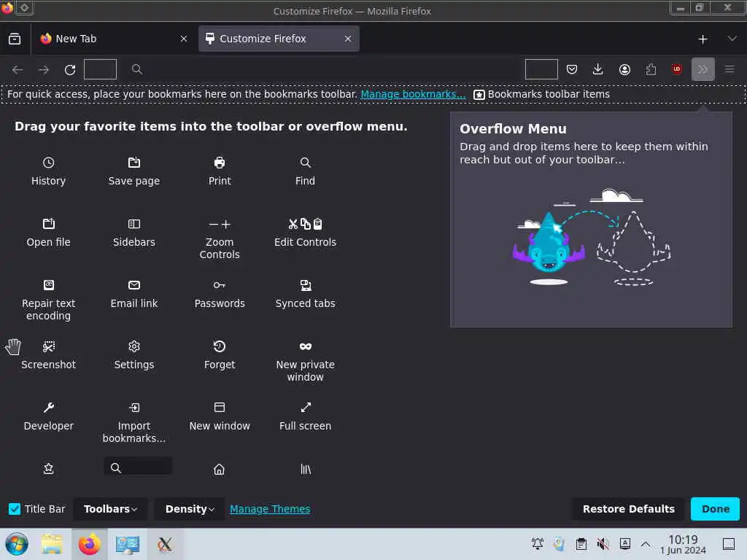Click the account profile toolbar icon
747x560 pixels.
(624, 69)
